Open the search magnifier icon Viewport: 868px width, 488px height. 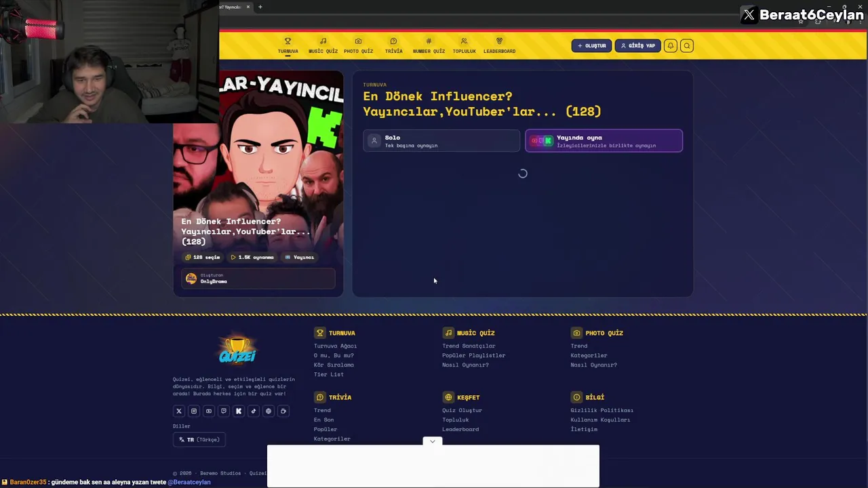(687, 45)
